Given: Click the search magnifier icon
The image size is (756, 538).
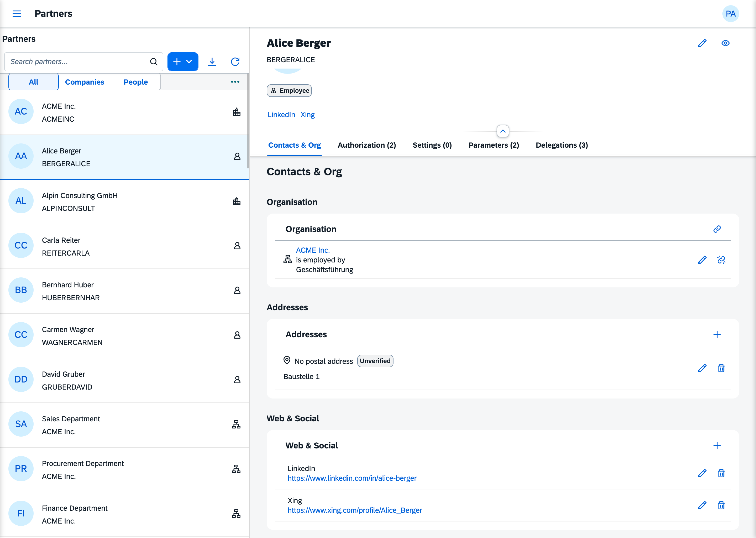Looking at the screenshot, I should tap(154, 62).
